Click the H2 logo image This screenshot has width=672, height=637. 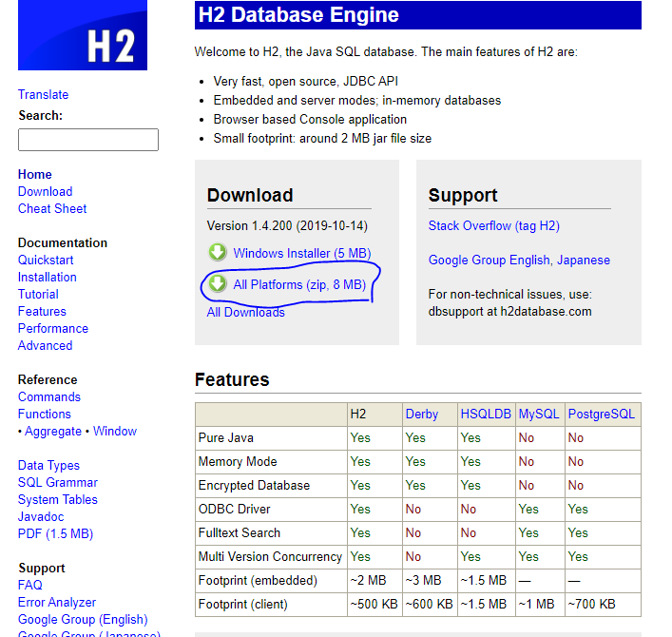click(83, 35)
